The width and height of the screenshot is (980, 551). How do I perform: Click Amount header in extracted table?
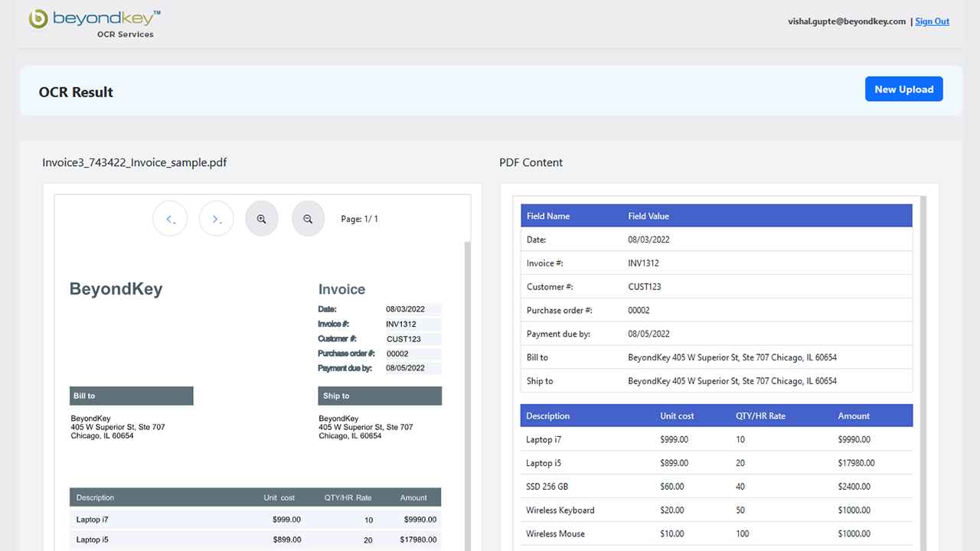(x=854, y=416)
